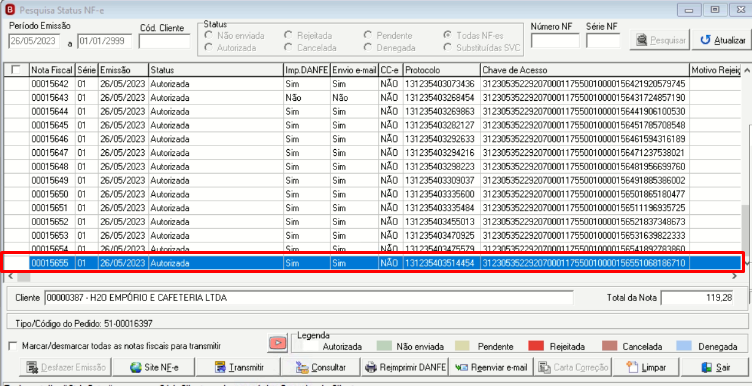
Task: Click the horizontal scrollbar right arrow
Action: (x=734, y=277)
